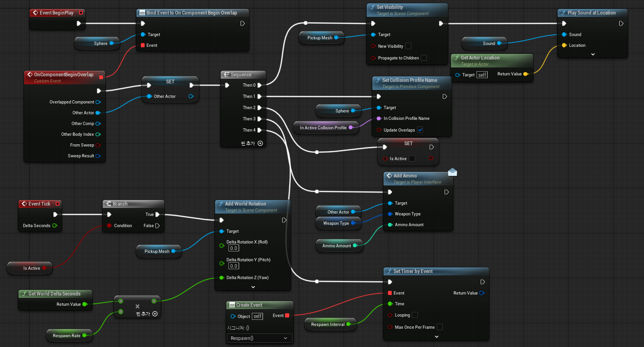Viewport: 644px width, 347px height.
Task: Select the Weapon Type variable node
Action: tap(339, 223)
